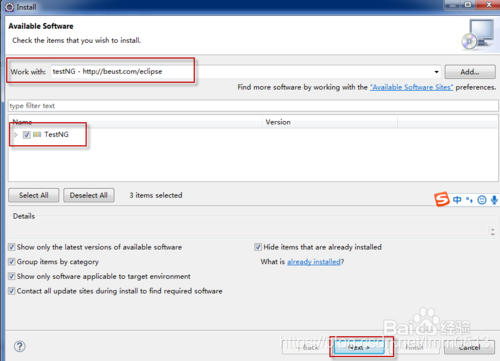
Task: Toggle Show only the latest versions checkbox
Action: (x=12, y=247)
